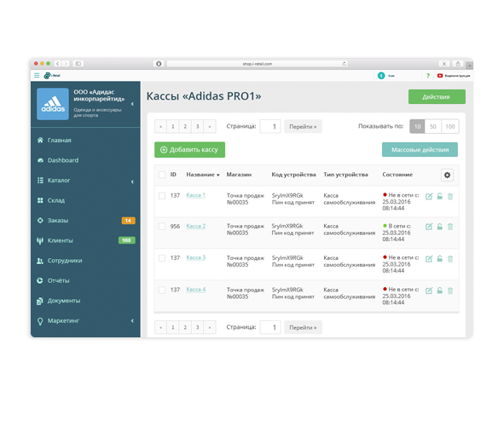The image size is (504, 443).
Task: Click the lock icon for Касса 3
Action: tap(440, 258)
